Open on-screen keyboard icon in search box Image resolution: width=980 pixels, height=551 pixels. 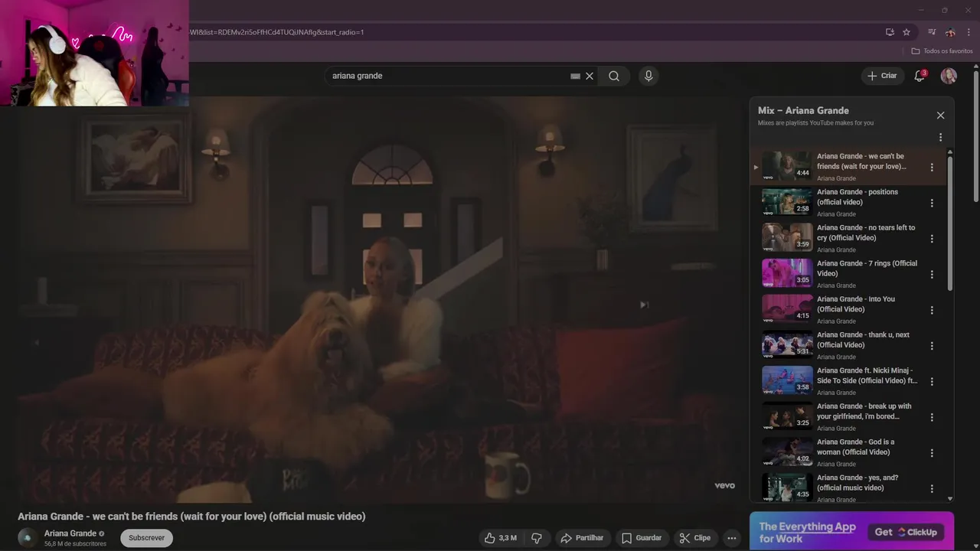click(x=575, y=76)
